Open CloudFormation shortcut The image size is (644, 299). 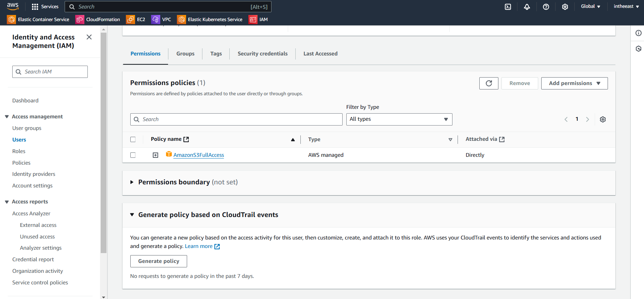pyautogui.click(x=98, y=19)
